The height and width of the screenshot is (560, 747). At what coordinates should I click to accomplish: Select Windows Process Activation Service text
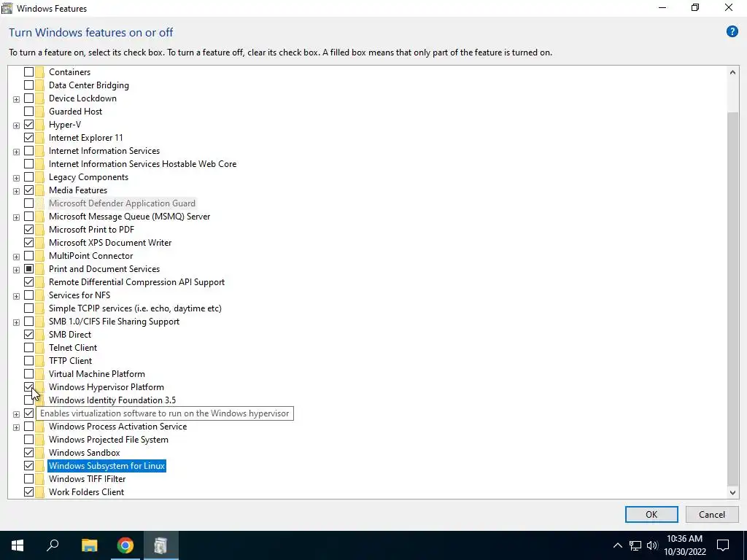coord(117,427)
